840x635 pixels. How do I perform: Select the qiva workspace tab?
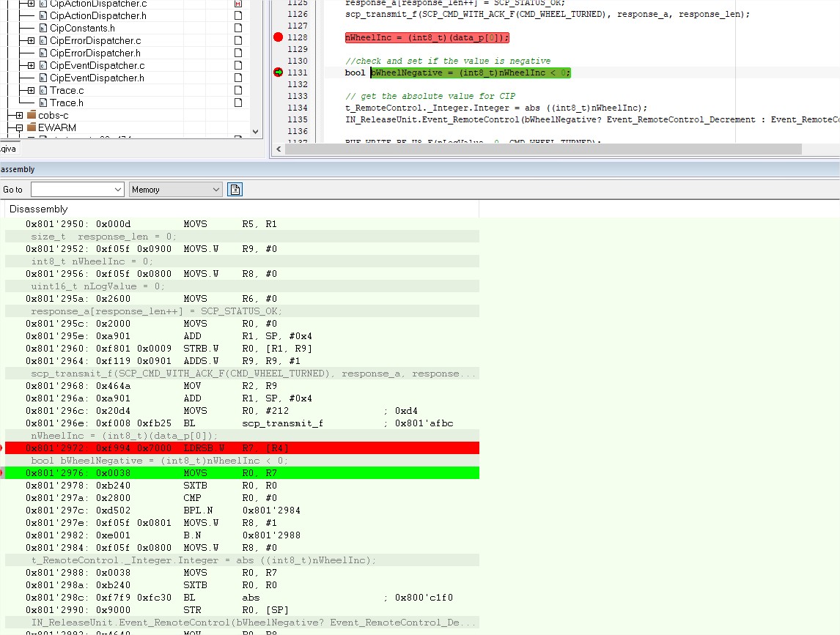point(9,149)
